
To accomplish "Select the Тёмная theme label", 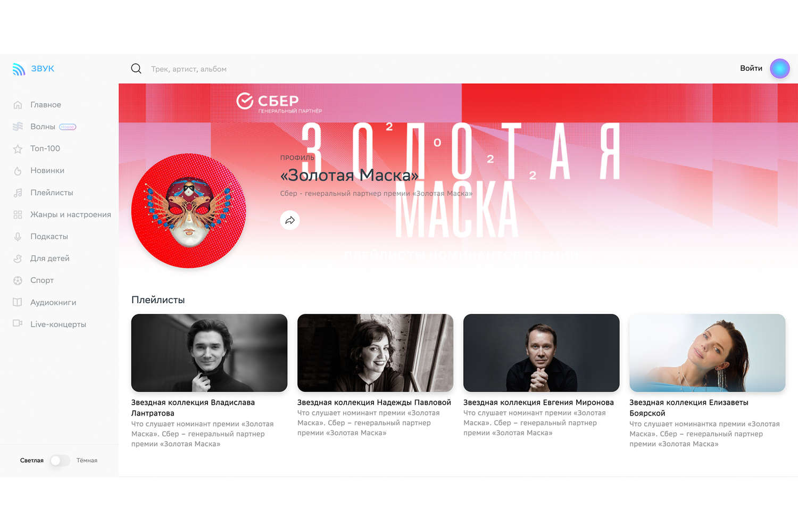I will 87,461.
